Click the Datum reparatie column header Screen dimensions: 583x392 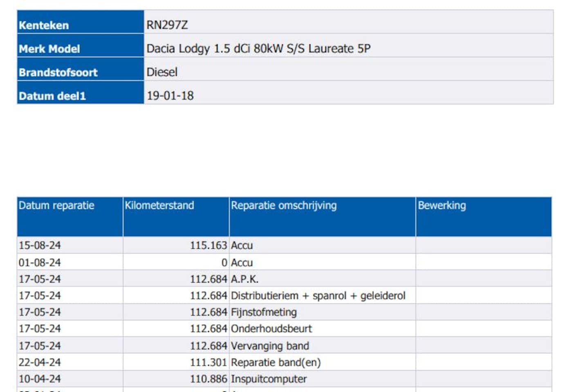pyautogui.click(x=70, y=216)
